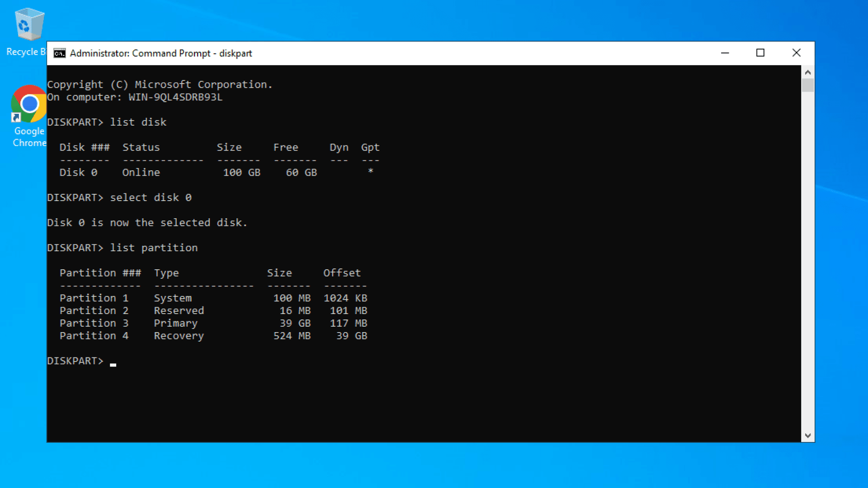Click the 'Disk 0' row entry
868x488 pixels.
pos(79,172)
